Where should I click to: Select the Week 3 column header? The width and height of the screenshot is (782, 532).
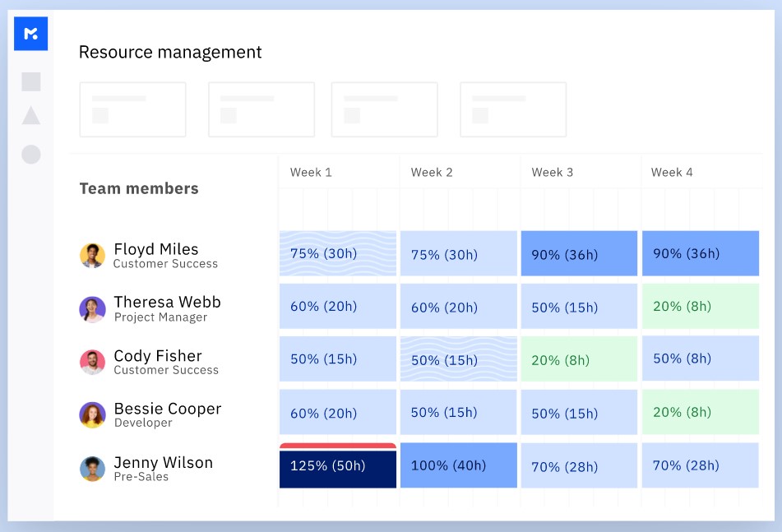tap(552, 173)
